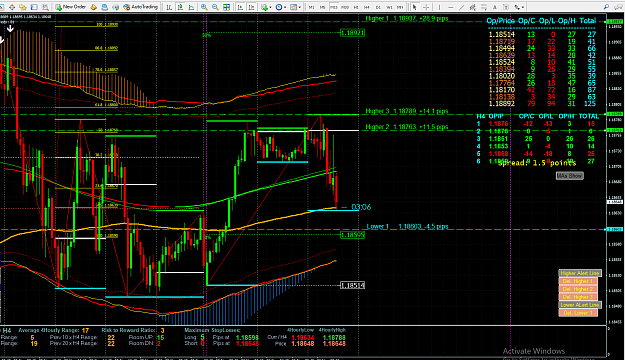This screenshot has width=625, height=360.
Task: Select the trendline drawing tool
Action: (x=462, y=7)
